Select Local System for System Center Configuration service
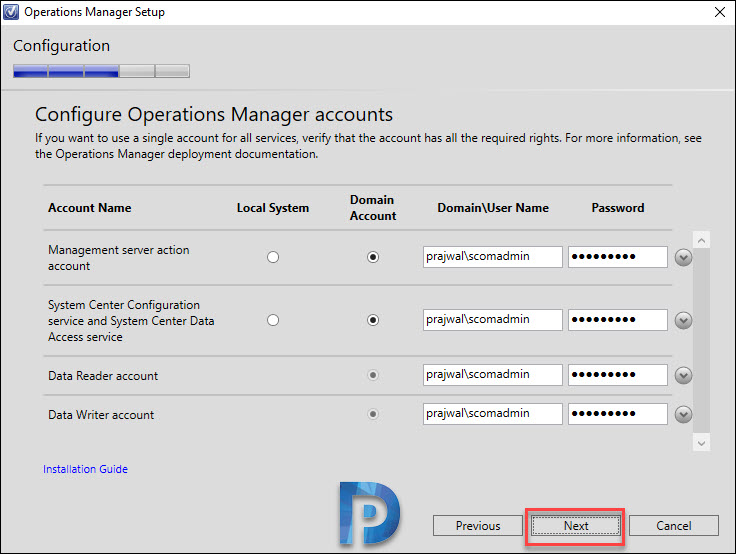Screen dimensions: 736x554 (x=273, y=320)
